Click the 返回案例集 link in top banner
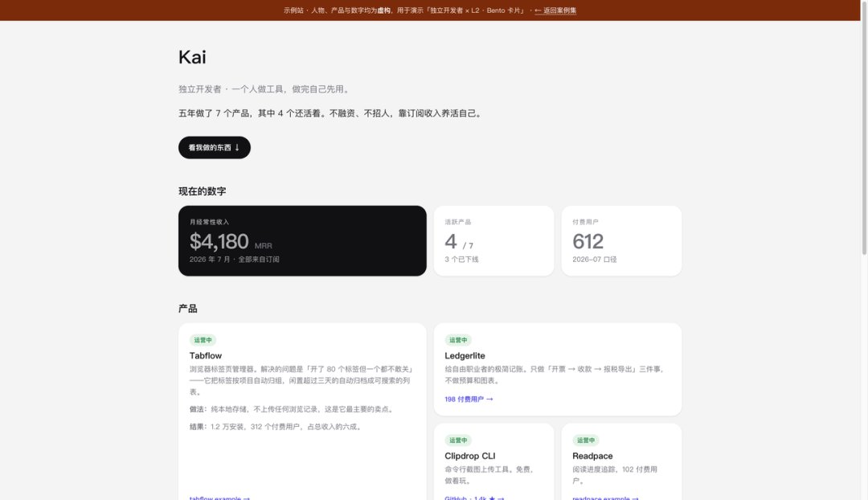 click(x=555, y=10)
